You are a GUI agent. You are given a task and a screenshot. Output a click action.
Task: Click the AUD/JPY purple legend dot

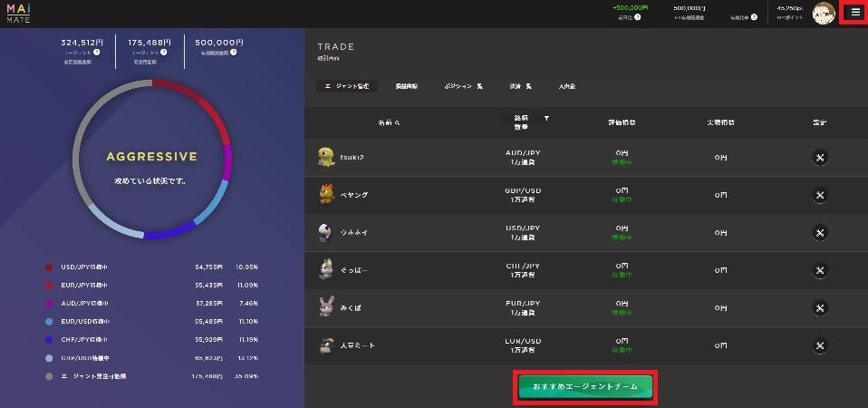[49, 304]
